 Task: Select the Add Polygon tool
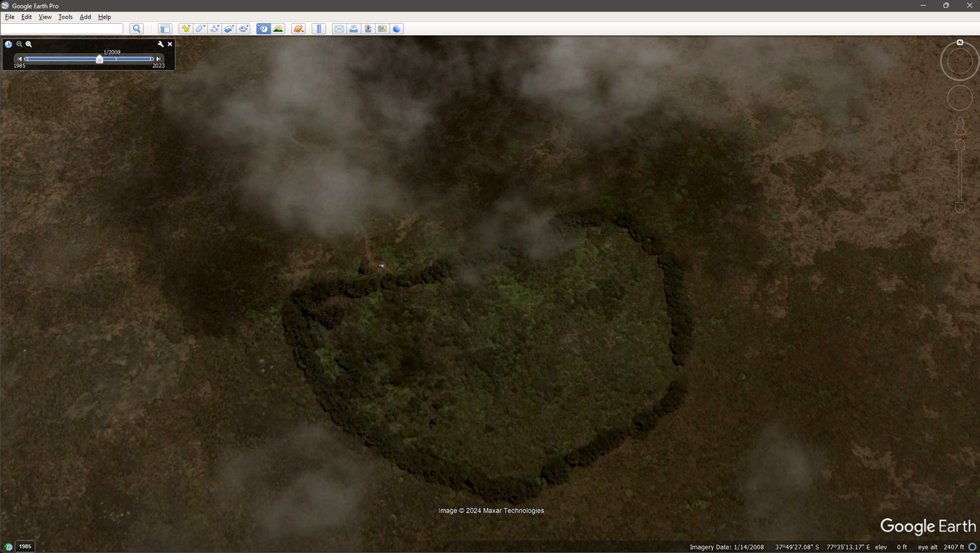[200, 29]
